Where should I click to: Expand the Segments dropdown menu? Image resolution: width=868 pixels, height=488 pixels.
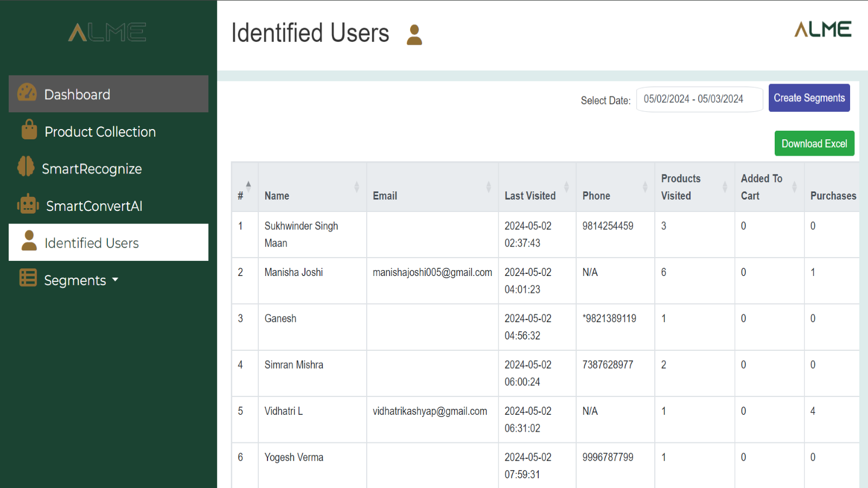pos(108,280)
